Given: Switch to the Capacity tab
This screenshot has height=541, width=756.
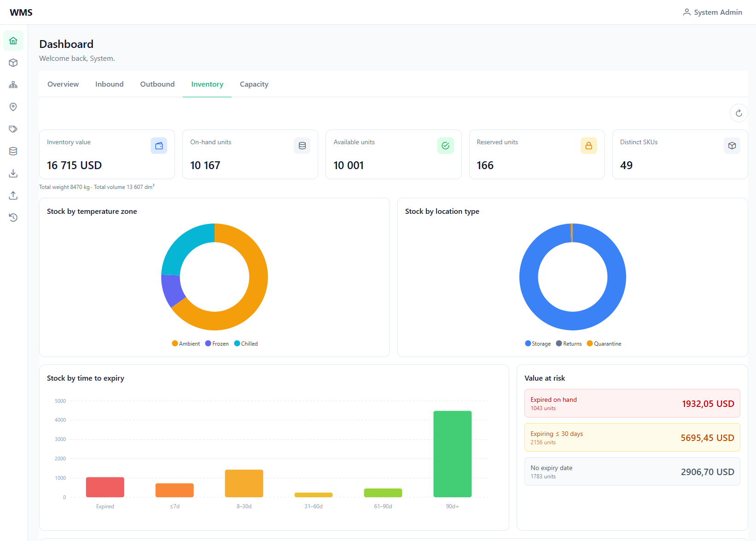Looking at the screenshot, I should pyautogui.click(x=254, y=84).
